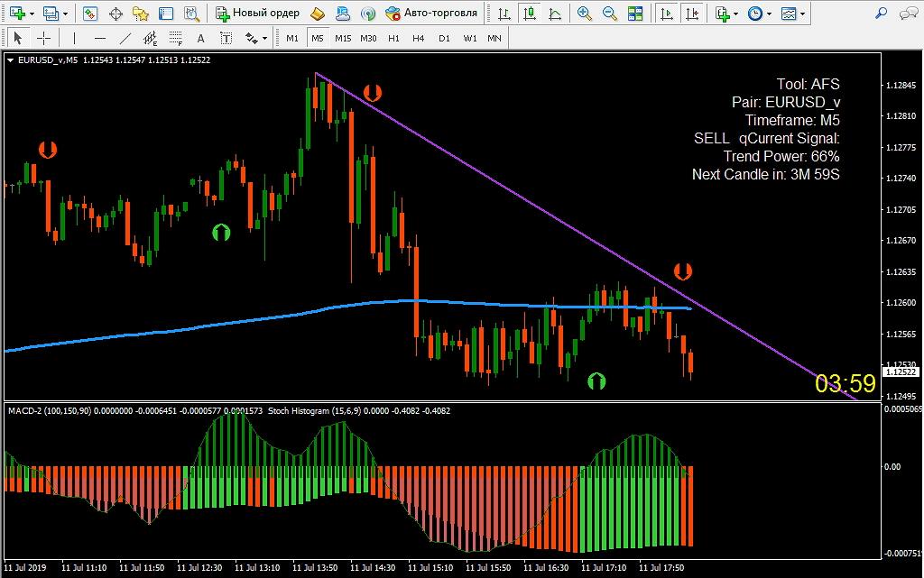
Task: Expand the arrows objects dropdown
Action: click(264, 38)
